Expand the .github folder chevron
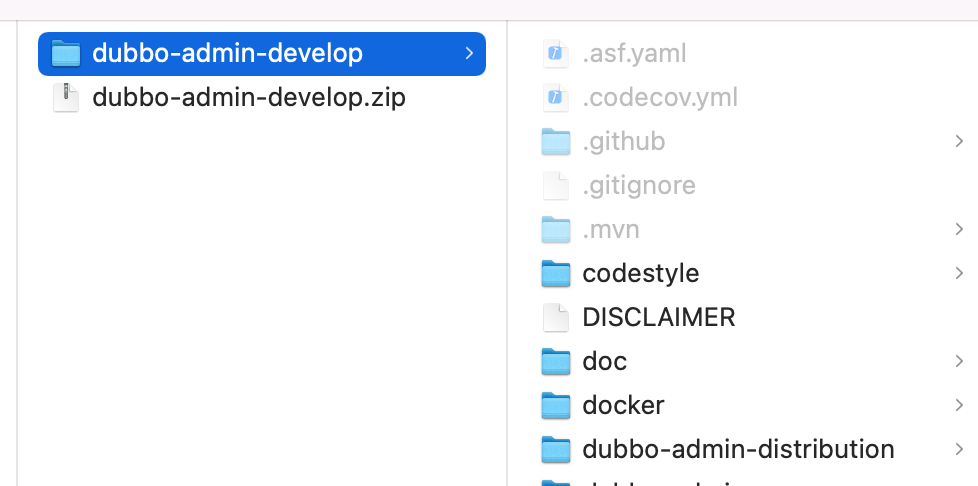The height and width of the screenshot is (486, 978). [959, 142]
